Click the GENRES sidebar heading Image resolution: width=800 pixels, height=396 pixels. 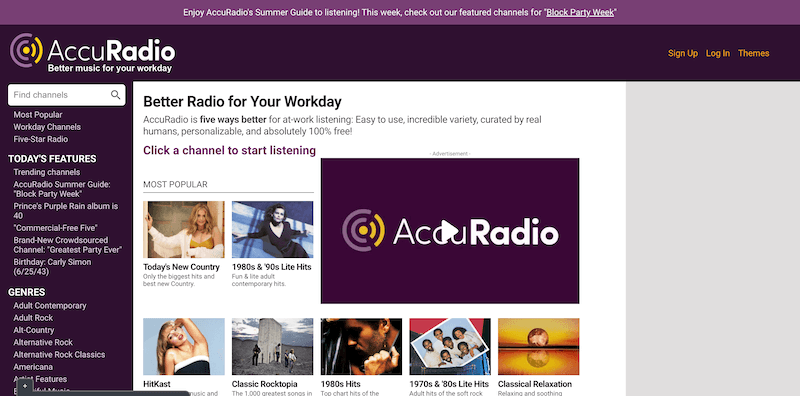pyautogui.click(x=27, y=292)
